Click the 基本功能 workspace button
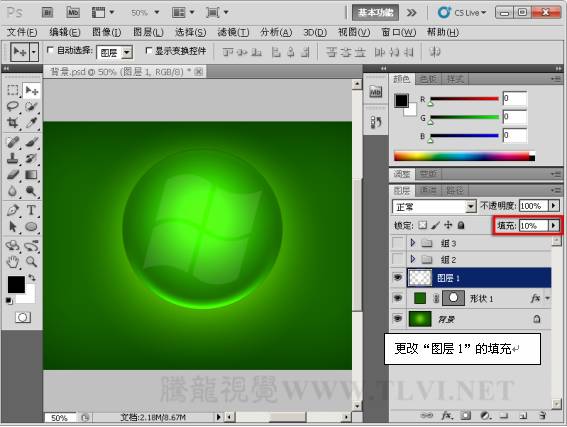 click(x=375, y=13)
